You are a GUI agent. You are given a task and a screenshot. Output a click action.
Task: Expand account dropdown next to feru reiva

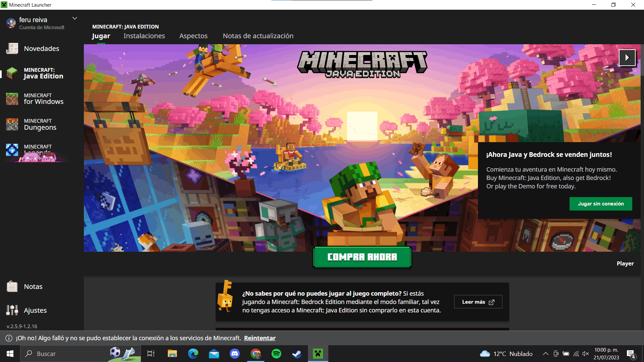point(75,18)
